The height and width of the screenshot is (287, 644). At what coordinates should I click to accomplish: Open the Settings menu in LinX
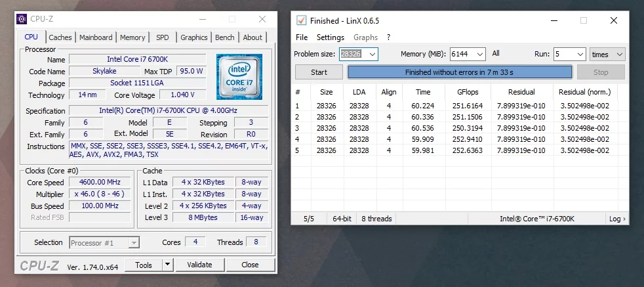[x=331, y=37]
